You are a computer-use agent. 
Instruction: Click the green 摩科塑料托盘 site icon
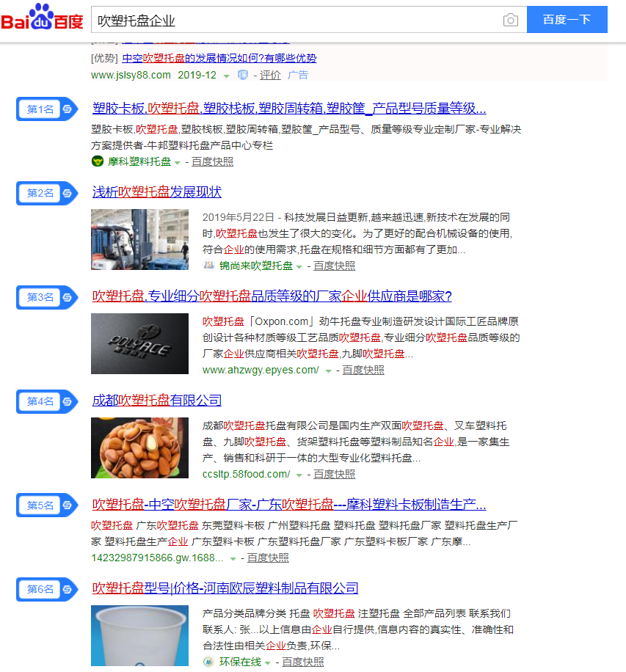98,161
